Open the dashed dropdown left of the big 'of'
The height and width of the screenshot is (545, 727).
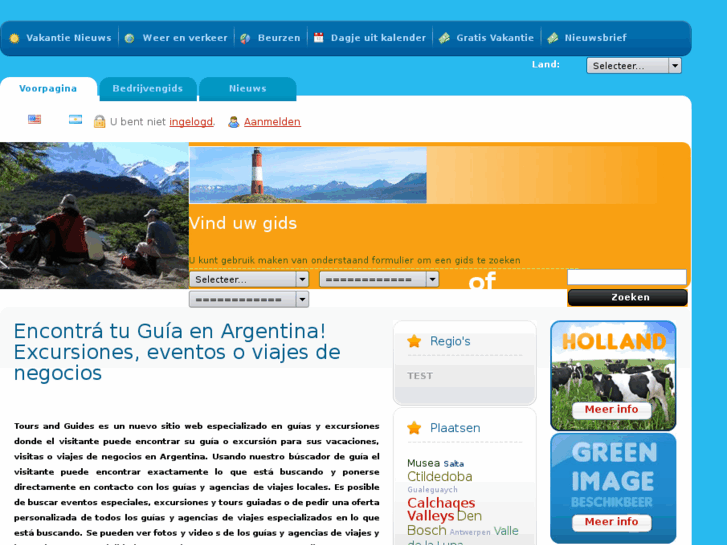coord(379,280)
